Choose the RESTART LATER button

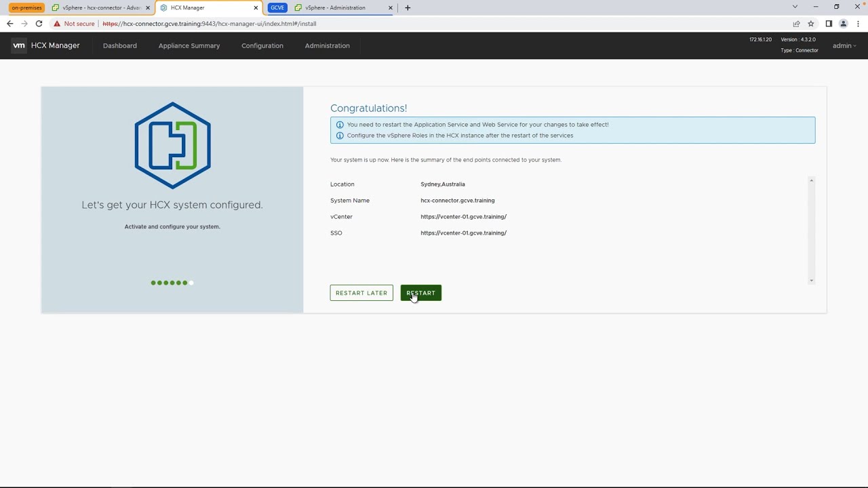click(361, 293)
